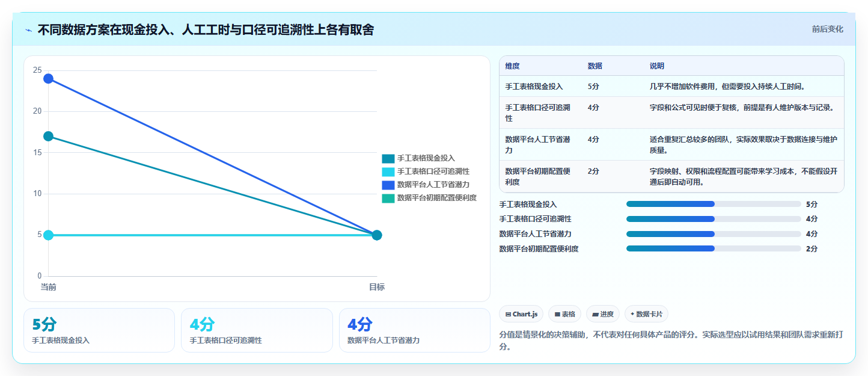
Task: Click the 手工表格口径可追溯性 progress bar
Action: (714, 219)
